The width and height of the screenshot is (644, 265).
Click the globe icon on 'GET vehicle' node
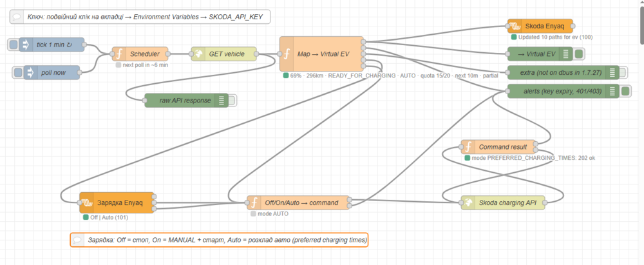click(x=197, y=54)
